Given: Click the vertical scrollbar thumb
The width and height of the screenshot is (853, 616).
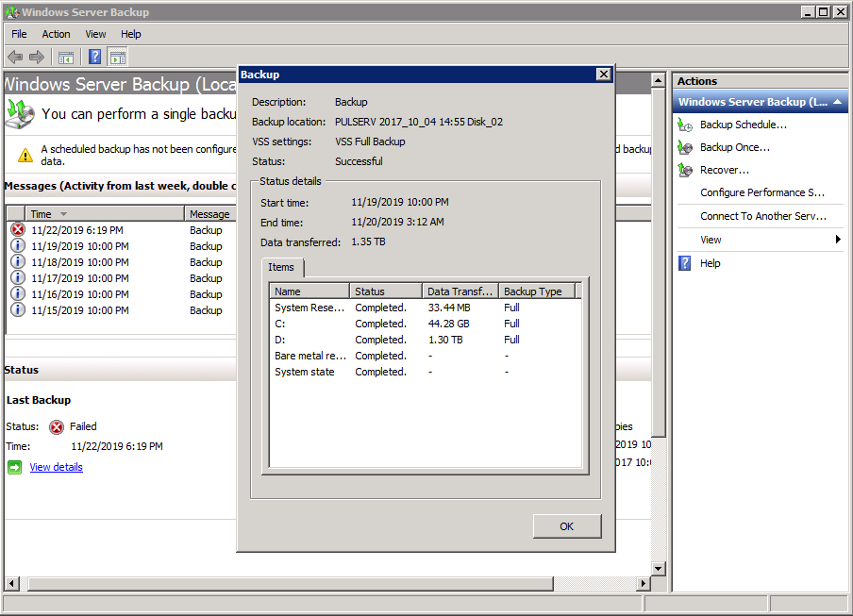Looking at the screenshot, I should [659, 262].
